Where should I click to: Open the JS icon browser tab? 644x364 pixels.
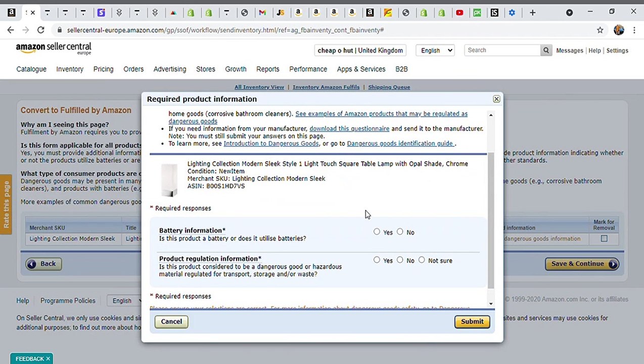[x=281, y=13]
